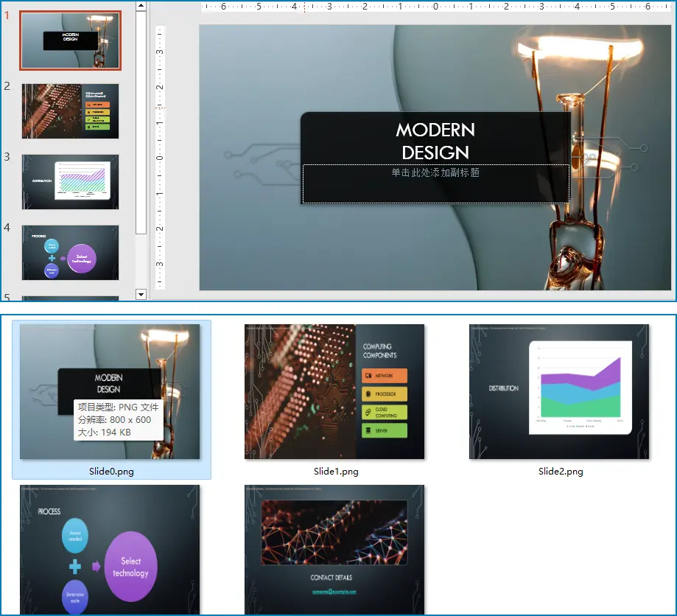Click the subtitle placeholder 单击此处添加副标题
677x616 pixels.
pyautogui.click(x=435, y=173)
